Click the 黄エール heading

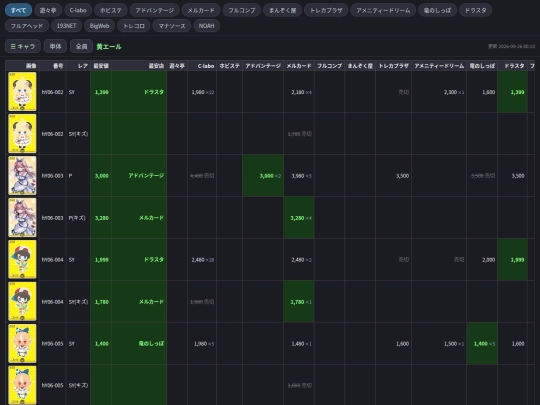click(108, 46)
